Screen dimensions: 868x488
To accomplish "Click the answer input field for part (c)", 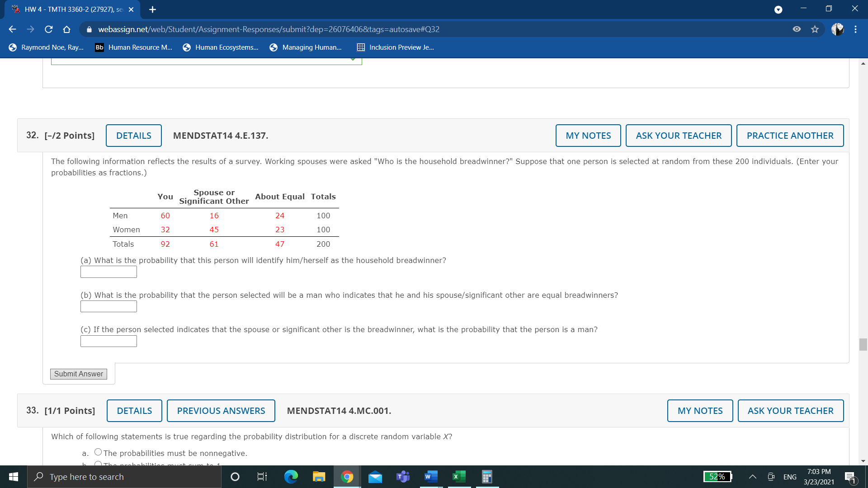I will pos(108,341).
